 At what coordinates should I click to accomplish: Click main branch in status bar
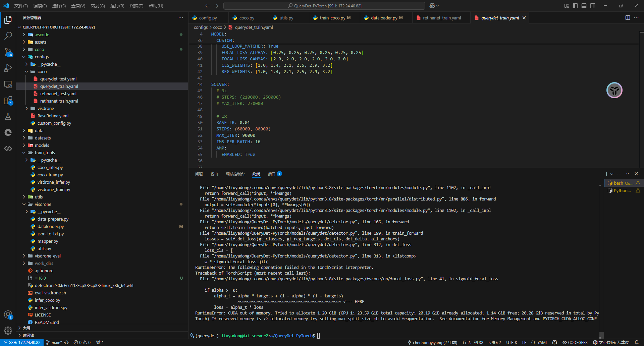(x=54, y=342)
